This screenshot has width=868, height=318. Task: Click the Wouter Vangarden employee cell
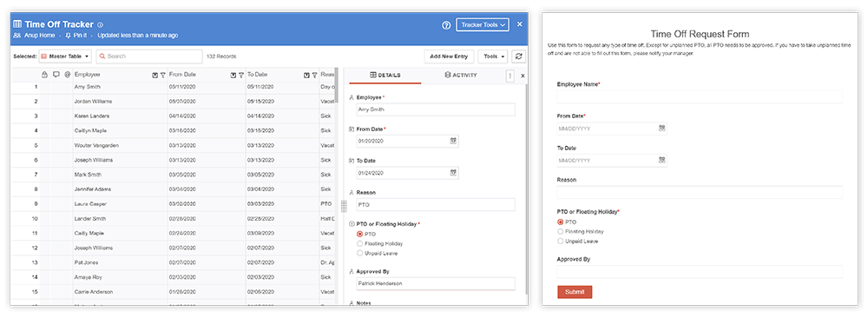[120, 145]
